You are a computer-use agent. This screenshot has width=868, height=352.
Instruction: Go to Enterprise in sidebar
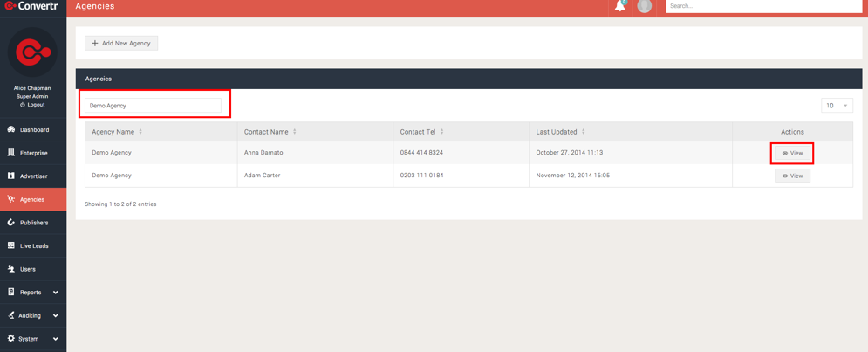[33, 153]
